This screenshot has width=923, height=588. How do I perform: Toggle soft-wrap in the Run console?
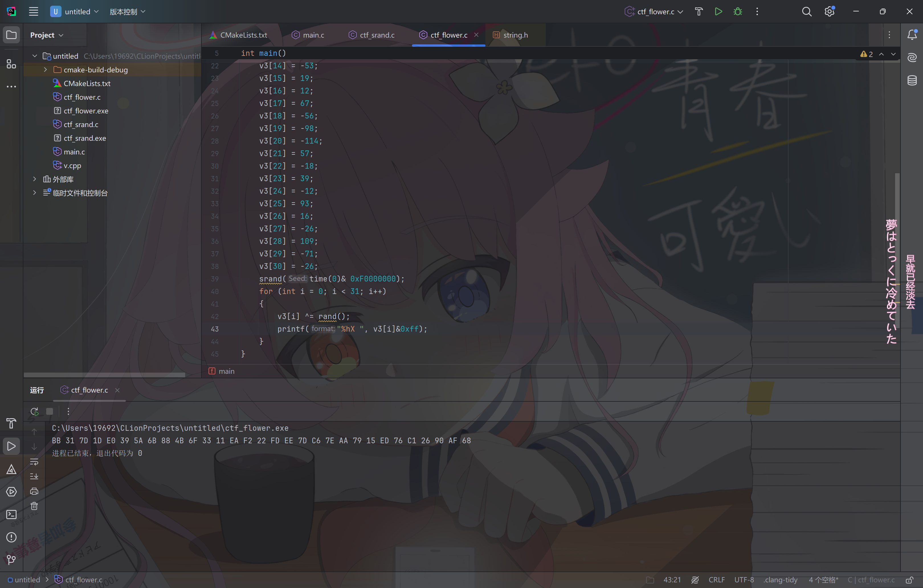[x=34, y=462]
